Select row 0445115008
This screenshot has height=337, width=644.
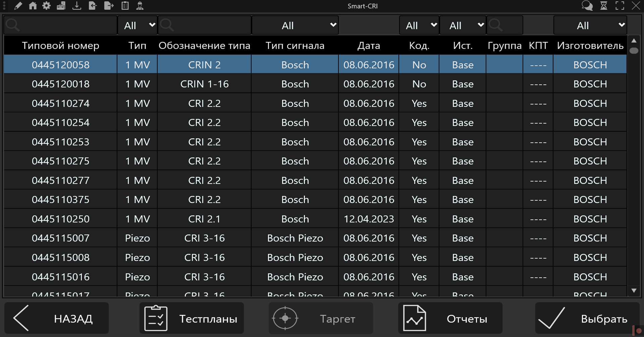pos(315,257)
